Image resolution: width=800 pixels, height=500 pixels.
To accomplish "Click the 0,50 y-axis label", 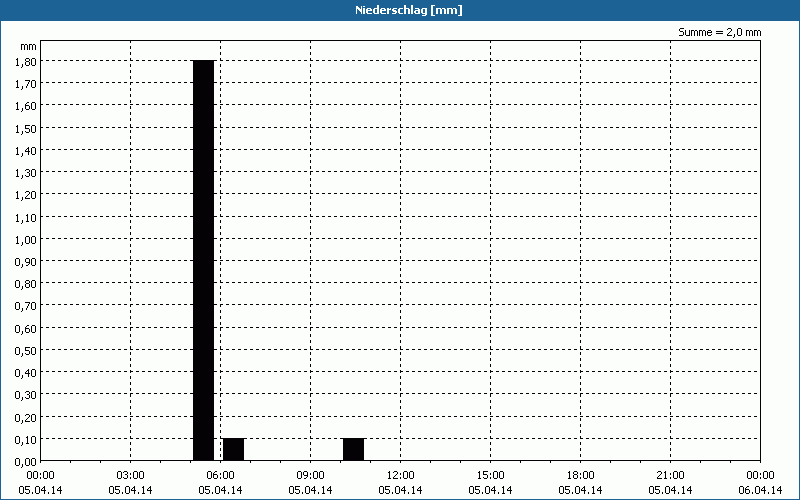I will 26,351.
